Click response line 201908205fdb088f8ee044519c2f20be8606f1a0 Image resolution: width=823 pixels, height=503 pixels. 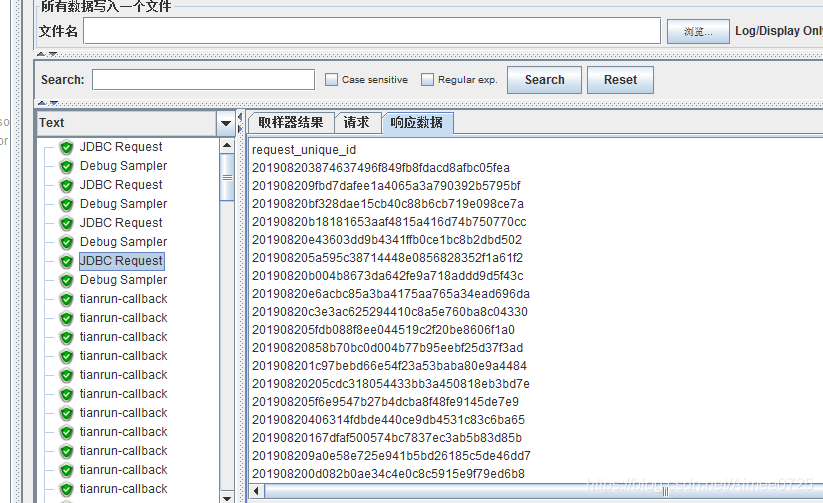tap(383, 330)
